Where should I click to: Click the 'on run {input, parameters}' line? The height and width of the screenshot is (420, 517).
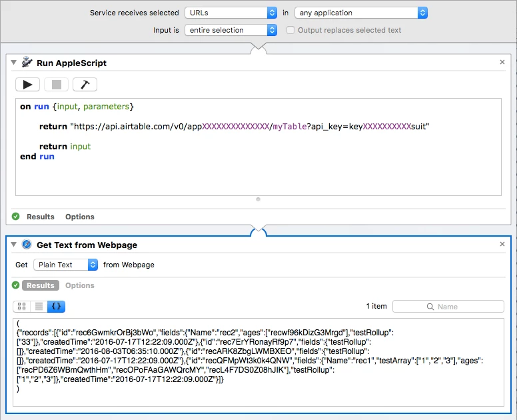pyautogui.click(x=77, y=107)
